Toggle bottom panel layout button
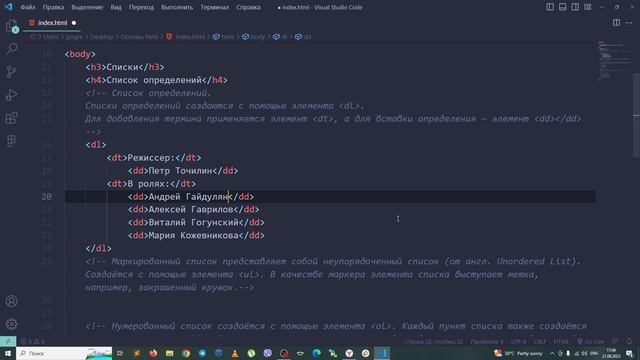640x360 pixels. [x=562, y=7]
